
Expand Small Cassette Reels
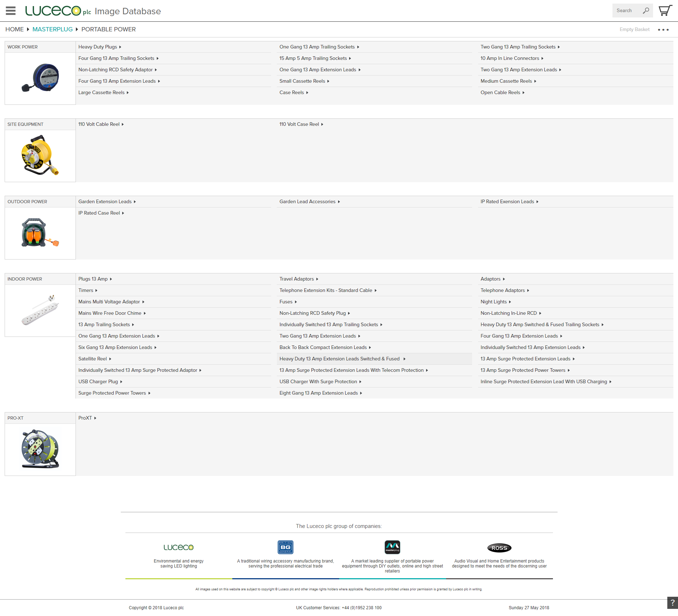point(304,81)
